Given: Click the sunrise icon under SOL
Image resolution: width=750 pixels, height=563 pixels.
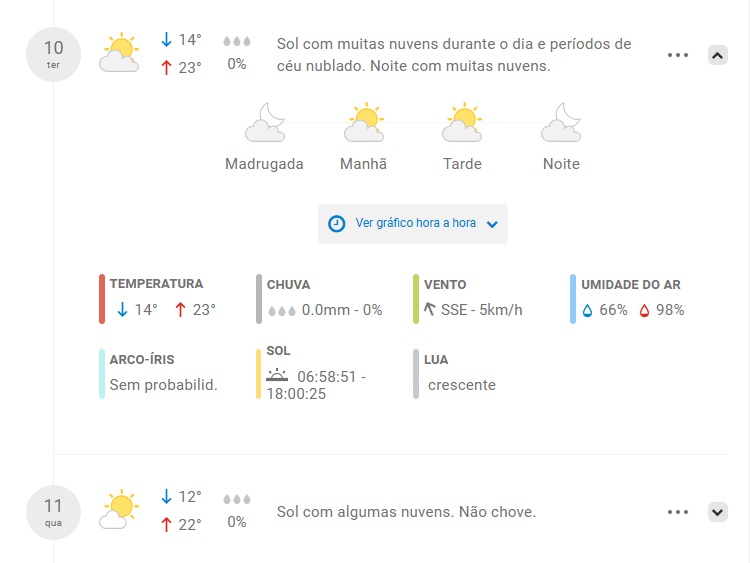Looking at the screenshot, I should (x=277, y=375).
